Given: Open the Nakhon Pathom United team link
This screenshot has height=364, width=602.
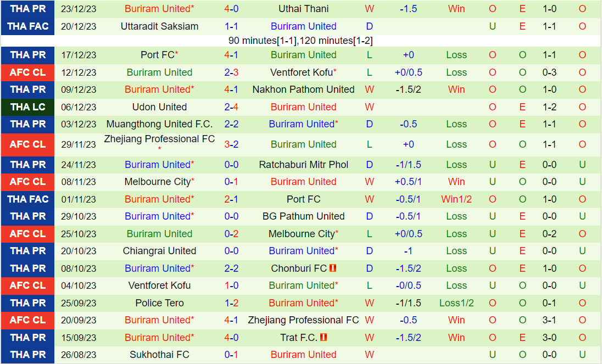Looking at the screenshot, I should tap(303, 89).
